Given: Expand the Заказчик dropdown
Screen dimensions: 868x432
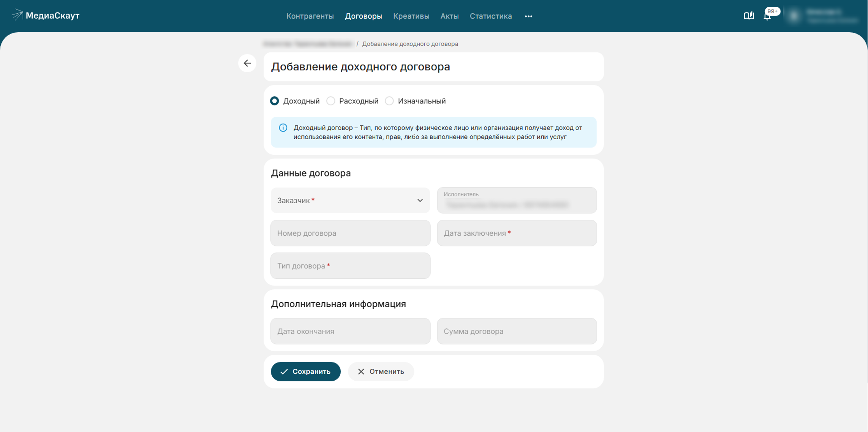Looking at the screenshot, I should pos(350,200).
